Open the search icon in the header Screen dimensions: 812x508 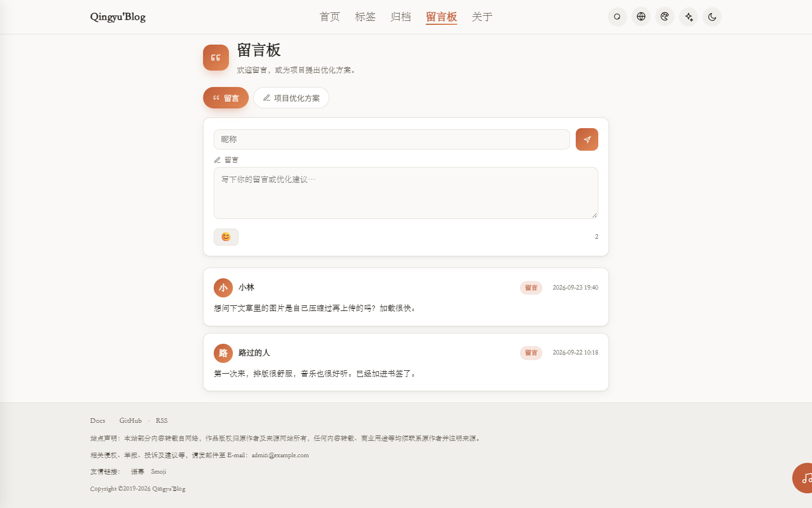click(617, 17)
